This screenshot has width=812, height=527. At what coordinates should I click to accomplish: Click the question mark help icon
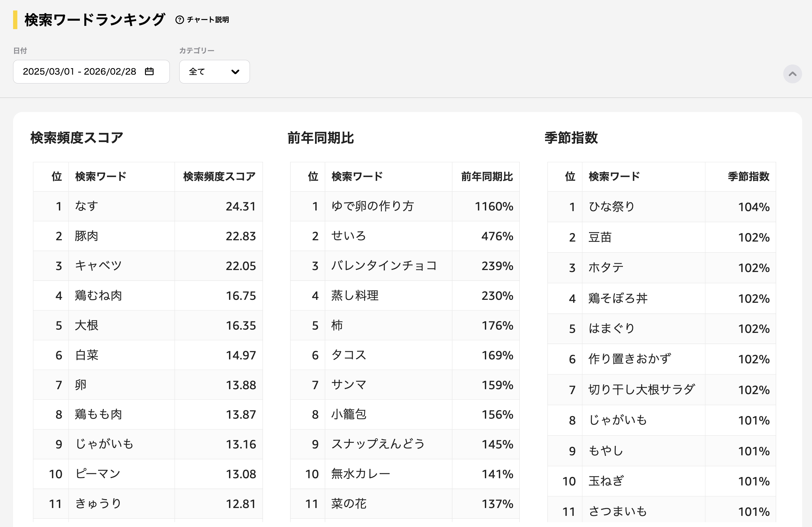click(180, 20)
